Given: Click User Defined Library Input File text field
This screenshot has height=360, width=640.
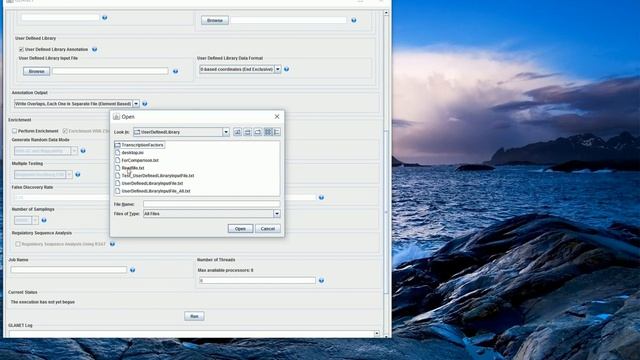Looking at the screenshot, I should (110, 71).
